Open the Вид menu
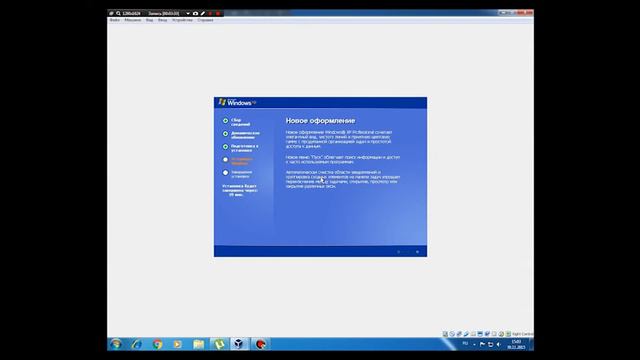 click(149, 20)
